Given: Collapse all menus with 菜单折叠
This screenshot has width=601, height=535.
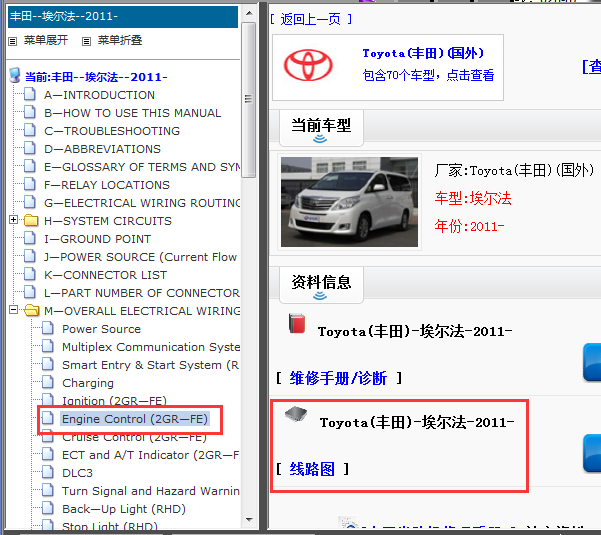Looking at the screenshot, I should coord(118,41).
